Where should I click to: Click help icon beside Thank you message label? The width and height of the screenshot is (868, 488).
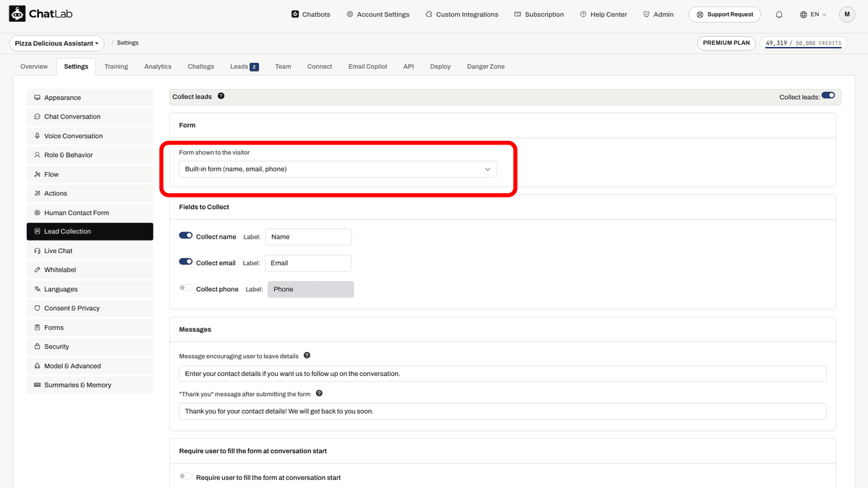[319, 394]
